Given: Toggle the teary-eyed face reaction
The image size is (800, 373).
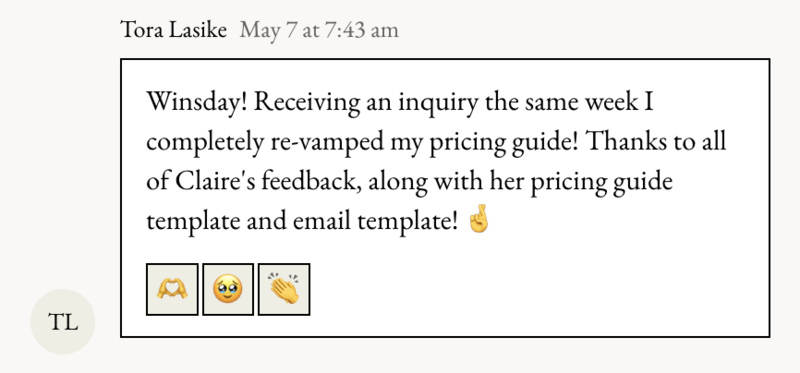Looking at the screenshot, I should tap(228, 289).
